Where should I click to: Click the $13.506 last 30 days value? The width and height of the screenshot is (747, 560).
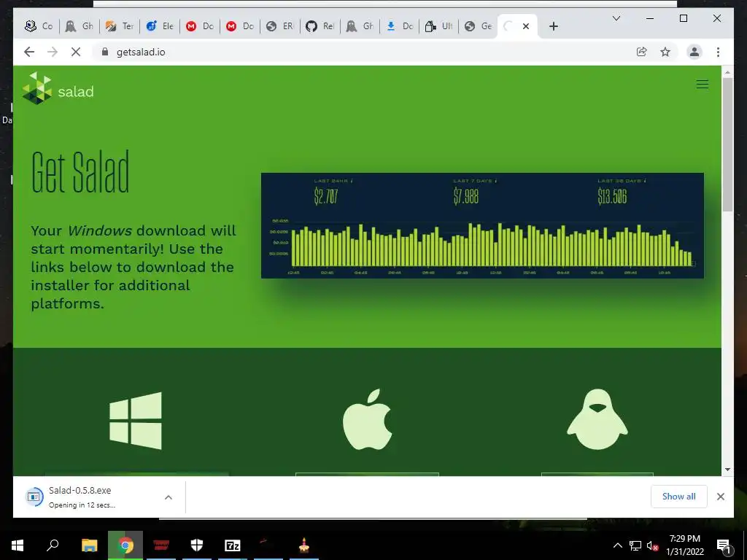612,196
